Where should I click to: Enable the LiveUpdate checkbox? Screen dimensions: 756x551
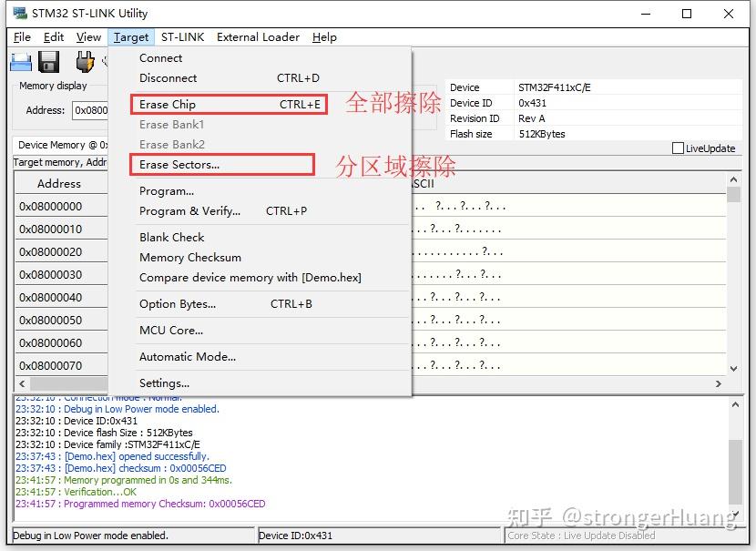[x=678, y=148]
